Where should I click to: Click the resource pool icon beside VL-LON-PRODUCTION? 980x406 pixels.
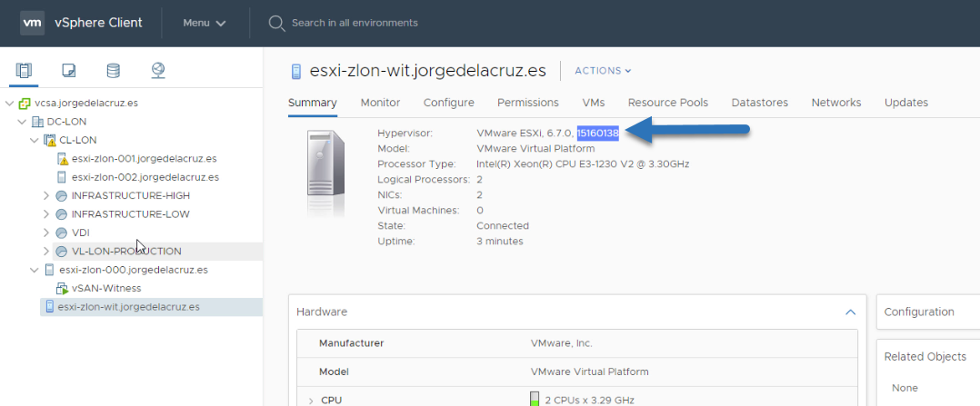pos(61,252)
